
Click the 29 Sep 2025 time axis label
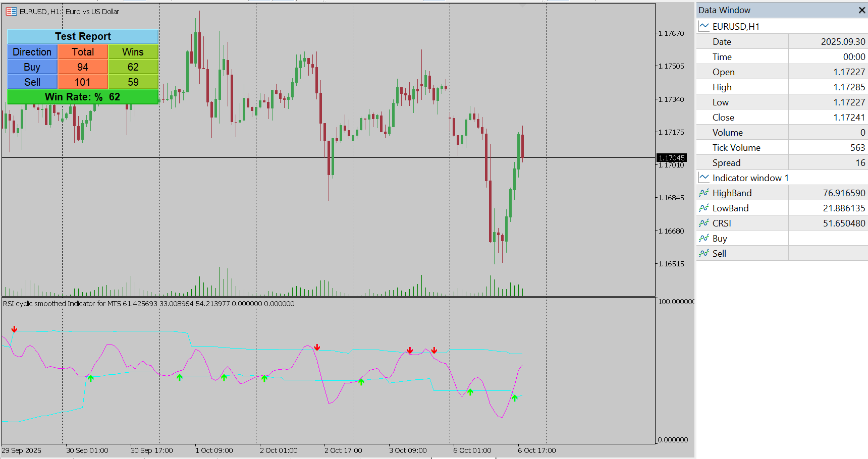[22, 450]
